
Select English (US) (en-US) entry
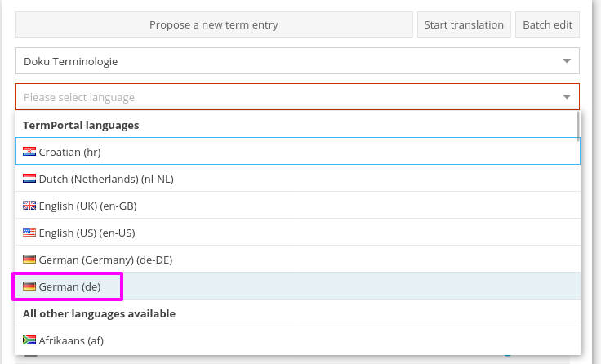(93, 233)
